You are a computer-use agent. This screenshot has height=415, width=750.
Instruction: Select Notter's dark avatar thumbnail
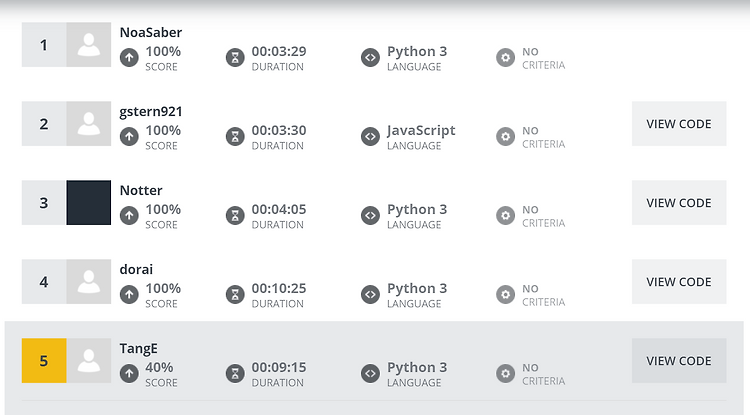click(88, 203)
